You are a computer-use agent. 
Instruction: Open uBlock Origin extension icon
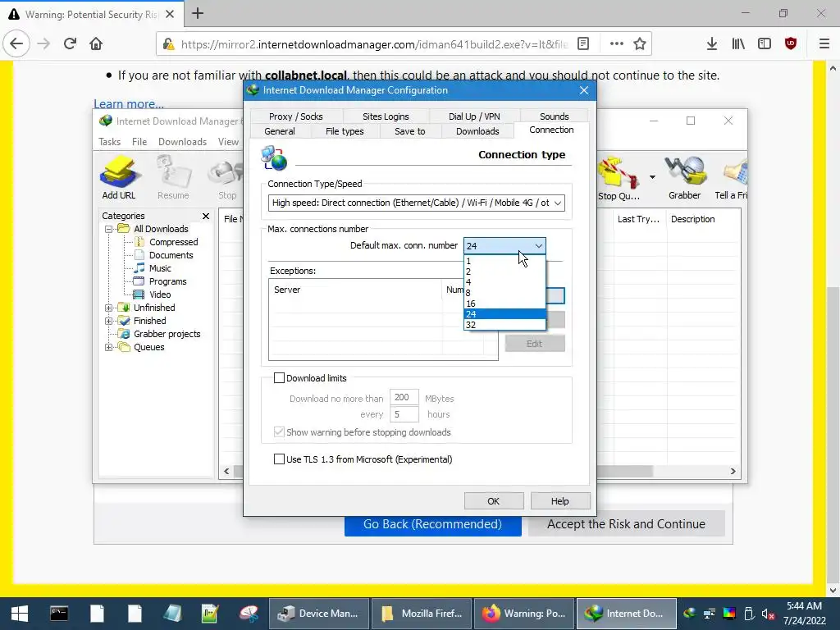(791, 43)
